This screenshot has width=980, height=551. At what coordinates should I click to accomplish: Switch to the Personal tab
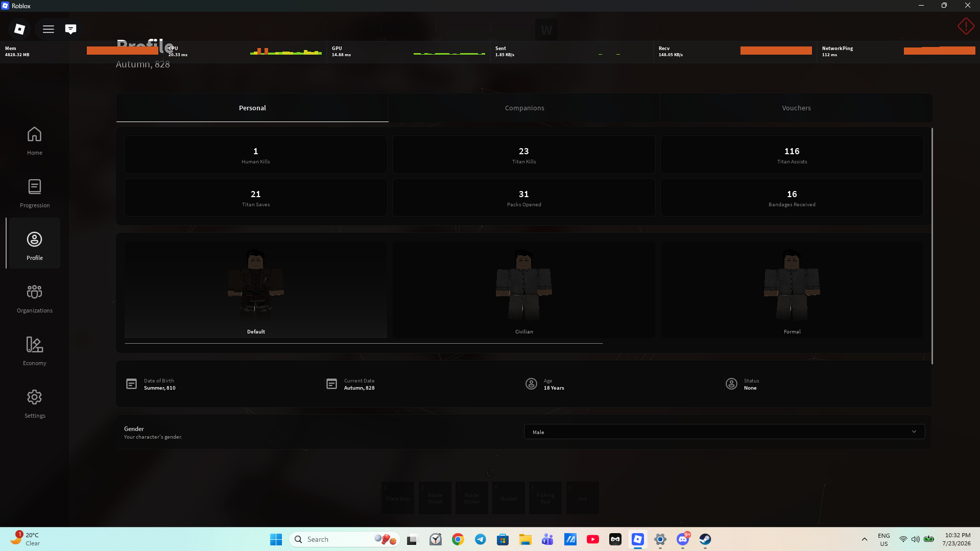click(252, 108)
